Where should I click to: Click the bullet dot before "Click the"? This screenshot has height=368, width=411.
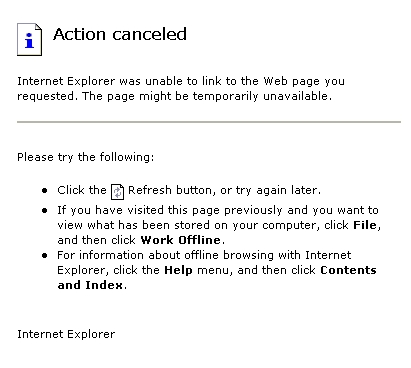(45, 191)
